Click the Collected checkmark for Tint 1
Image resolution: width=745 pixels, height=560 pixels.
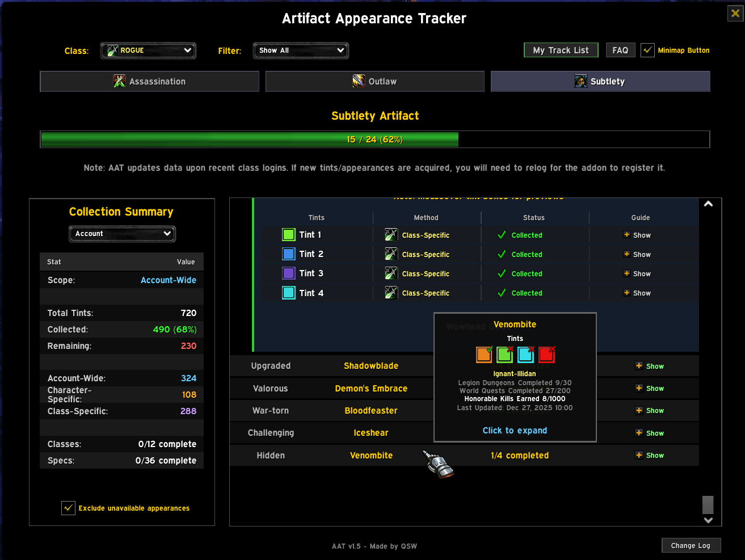[x=502, y=235]
